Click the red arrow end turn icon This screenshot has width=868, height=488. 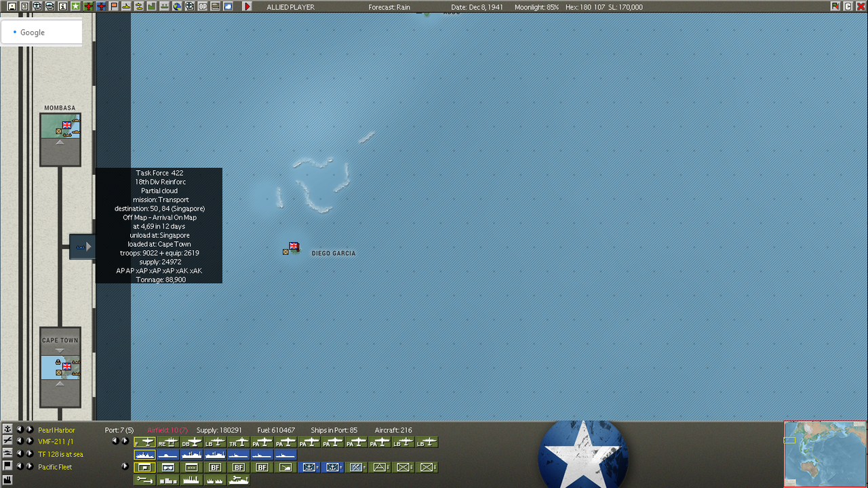248,6
